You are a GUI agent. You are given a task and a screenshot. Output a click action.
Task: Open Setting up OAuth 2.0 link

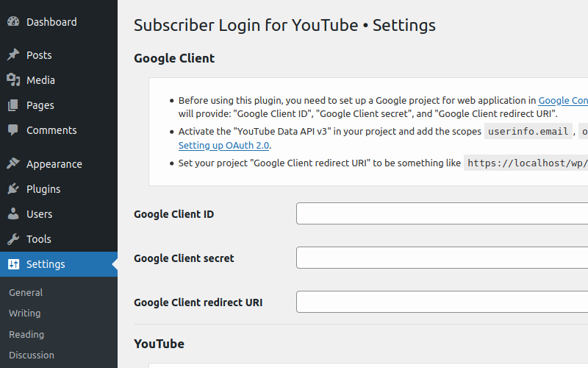click(223, 145)
